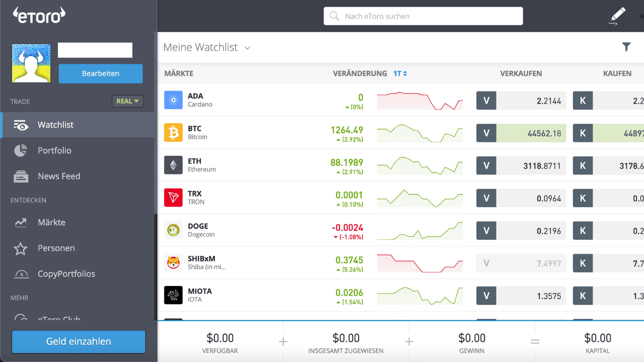The height and width of the screenshot is (362, 644).
Task: Switch the REAL account mode dropdown
Action: 127,101
